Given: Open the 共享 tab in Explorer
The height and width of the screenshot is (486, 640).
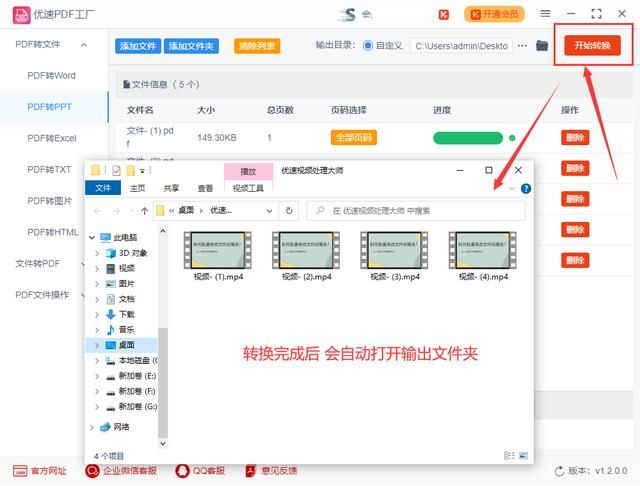Looking at the screenshot, I should coord(171,188).
